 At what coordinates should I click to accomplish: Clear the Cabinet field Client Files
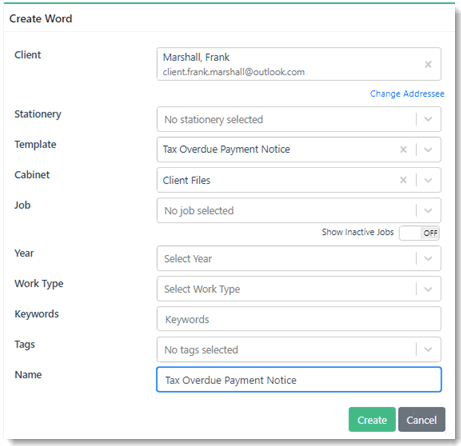(x=403, y=180)
